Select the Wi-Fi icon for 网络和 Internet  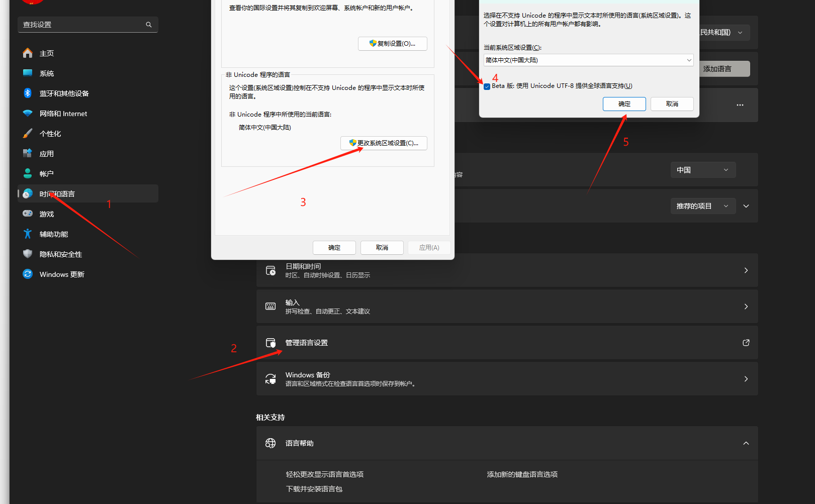click(28, 114)
